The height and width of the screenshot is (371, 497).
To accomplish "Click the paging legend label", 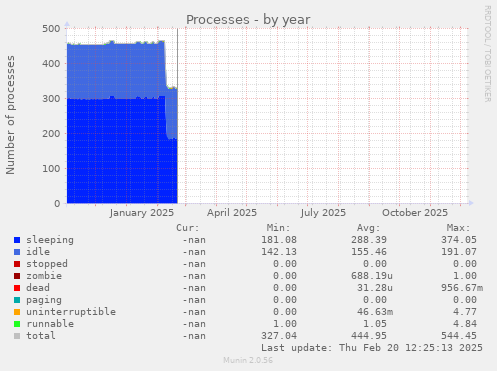I will (44, 300).
